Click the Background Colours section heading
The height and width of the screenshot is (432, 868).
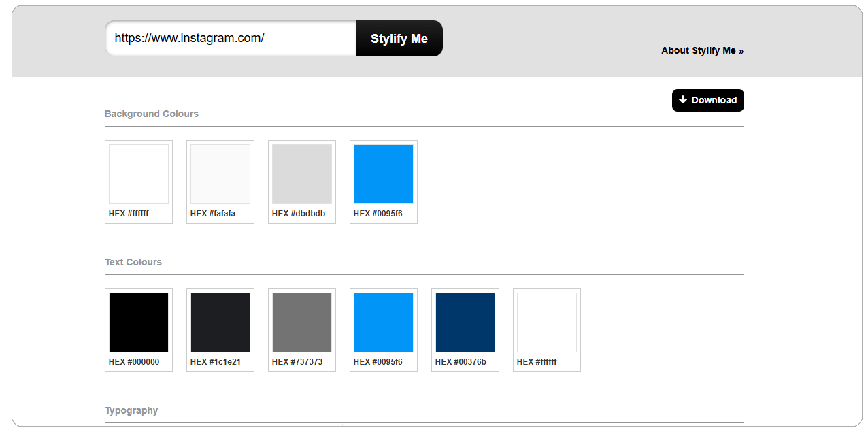coord(152,114)
